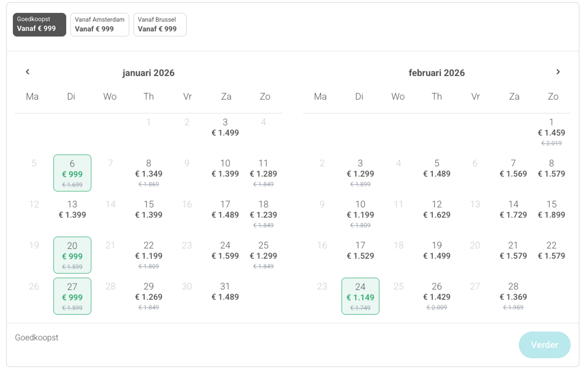Image resolution: width=588 pixels, height=372 pixels.
Task: Select 27 januari highlighted date
Action: tap(72, 296)
